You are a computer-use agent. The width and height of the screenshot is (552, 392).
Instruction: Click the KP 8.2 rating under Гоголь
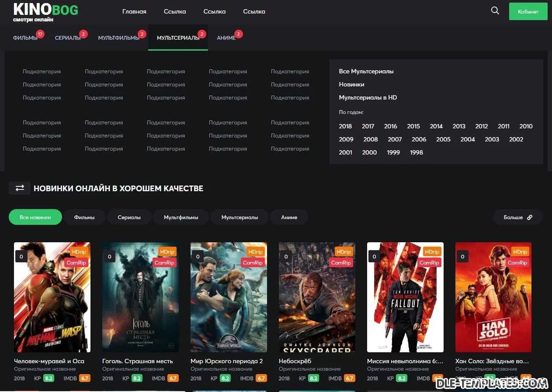[137, 378]
